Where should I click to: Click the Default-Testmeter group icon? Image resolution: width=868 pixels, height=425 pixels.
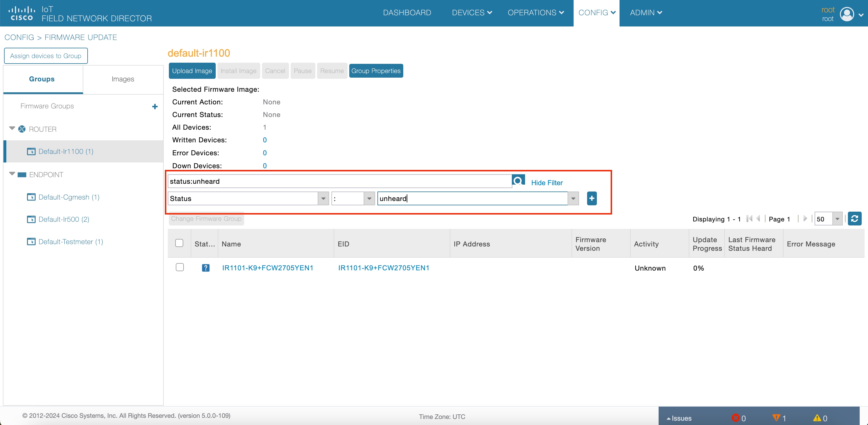(31, 242)
